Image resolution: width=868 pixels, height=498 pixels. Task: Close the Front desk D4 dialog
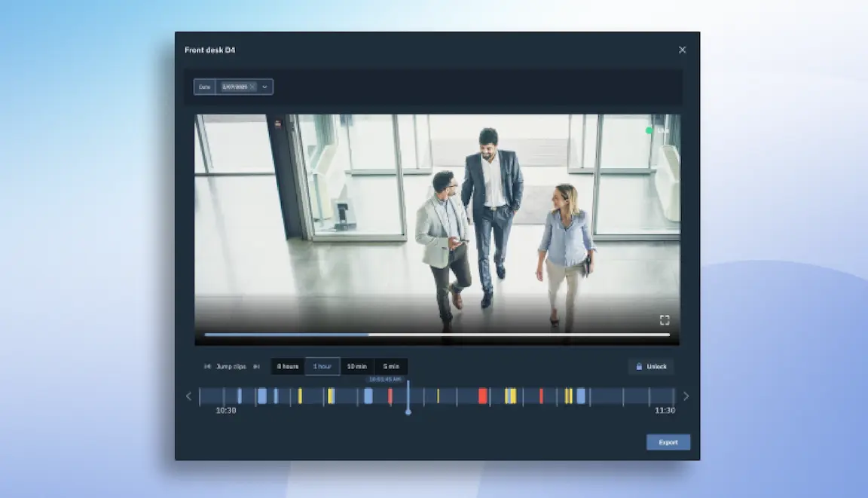pyautogui.click(x=682, y=50)
